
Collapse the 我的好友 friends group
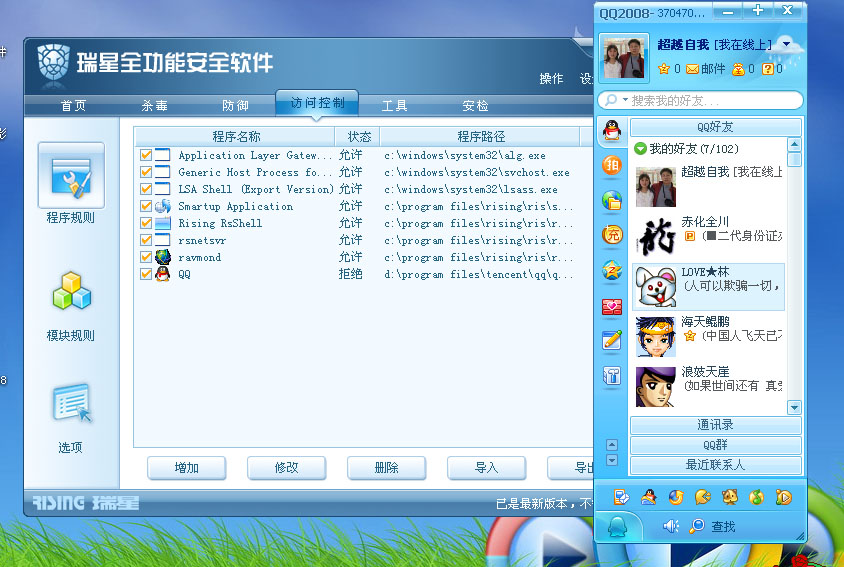pos(640,149)
